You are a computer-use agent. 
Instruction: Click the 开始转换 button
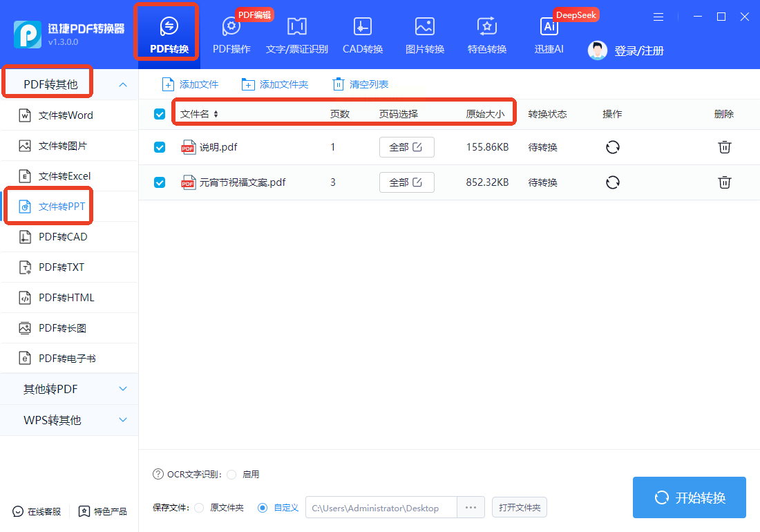(690, 497)
